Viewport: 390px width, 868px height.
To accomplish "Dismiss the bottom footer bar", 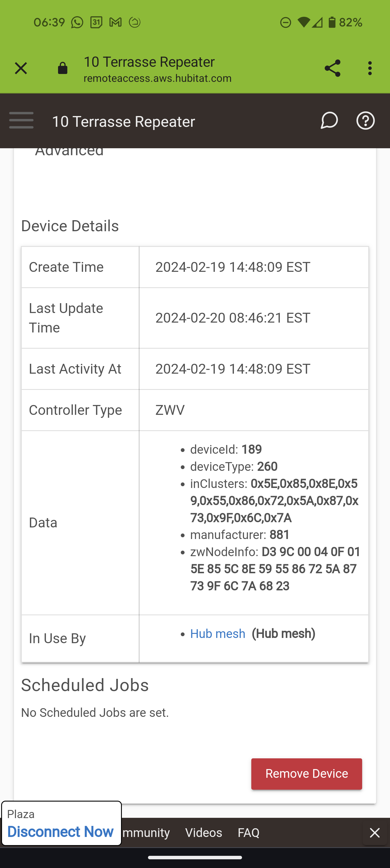I will (x=375, y=833).
